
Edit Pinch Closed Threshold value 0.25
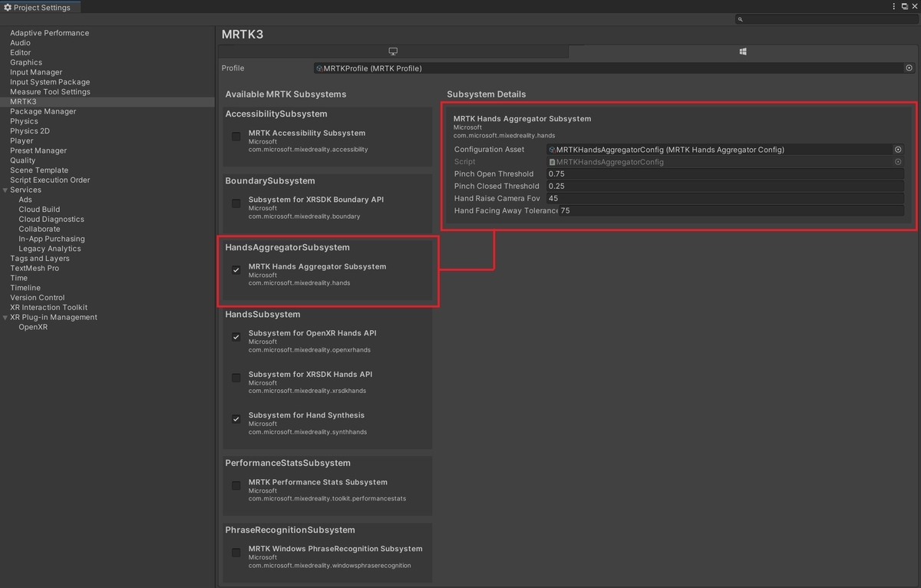pyautogui.click(x=725, y=187)
